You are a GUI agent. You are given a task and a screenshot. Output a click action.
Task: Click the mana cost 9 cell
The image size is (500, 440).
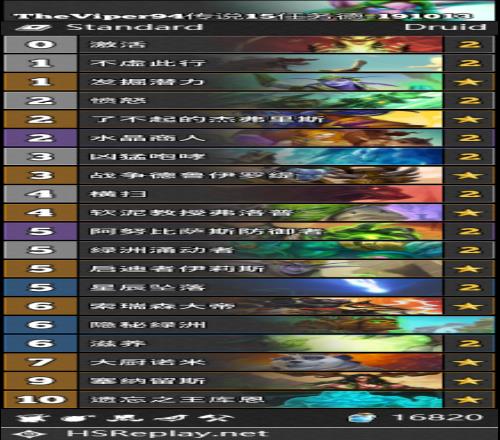coord(40,381)
